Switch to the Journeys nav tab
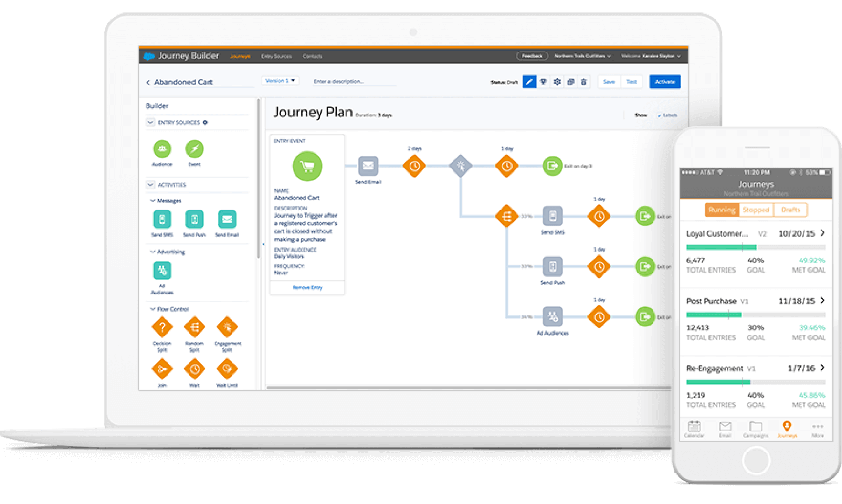842x504 pixels. [240, 56]
